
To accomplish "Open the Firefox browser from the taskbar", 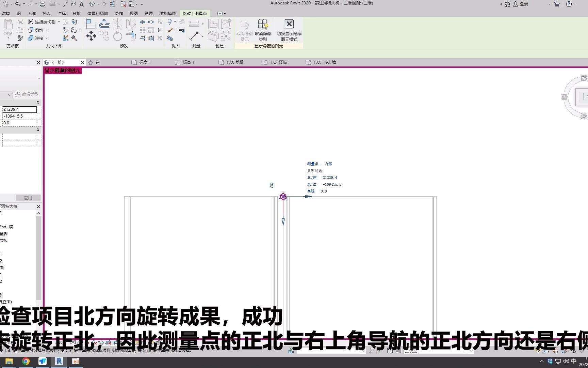I will click(26, 361).
